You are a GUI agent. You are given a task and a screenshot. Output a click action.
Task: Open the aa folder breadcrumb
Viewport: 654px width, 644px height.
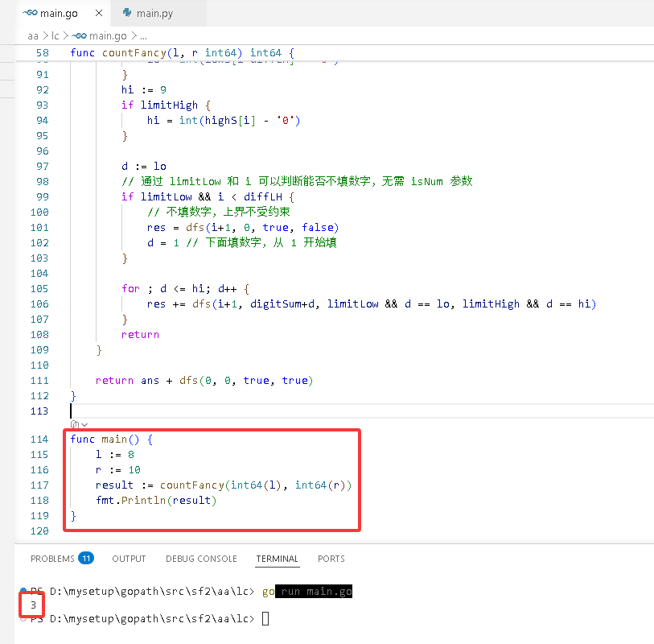point(33,36)
